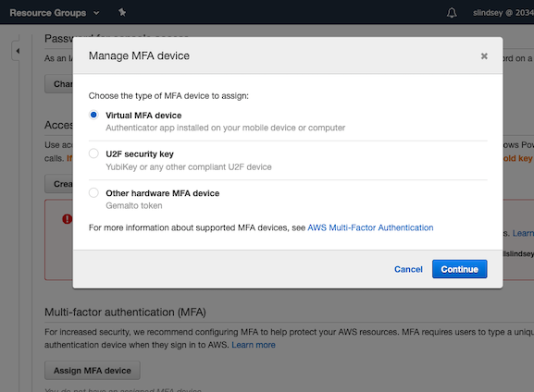
Task: Select Other hardware MFA device option
Action: click(x=93, y=192)
